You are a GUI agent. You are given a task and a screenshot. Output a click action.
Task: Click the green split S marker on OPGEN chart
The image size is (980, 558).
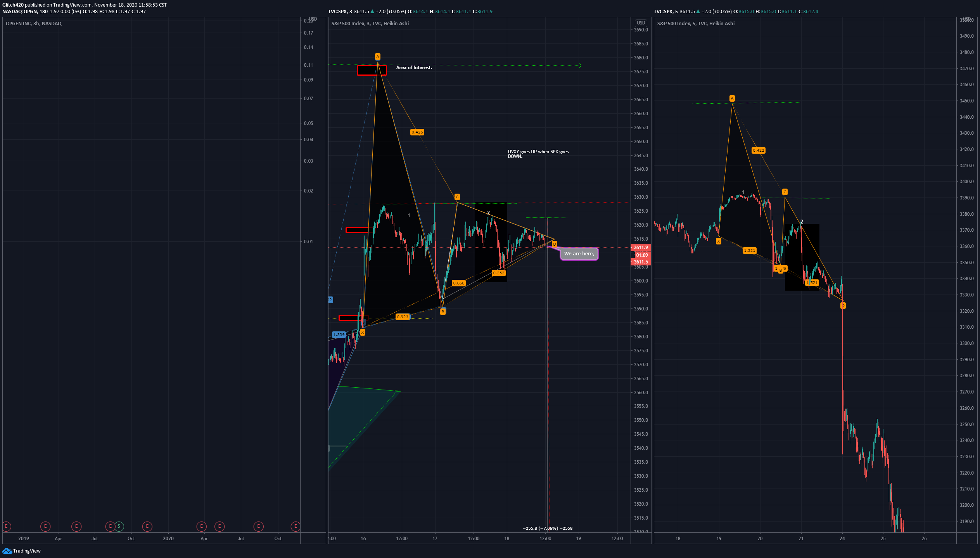[119, 526]
